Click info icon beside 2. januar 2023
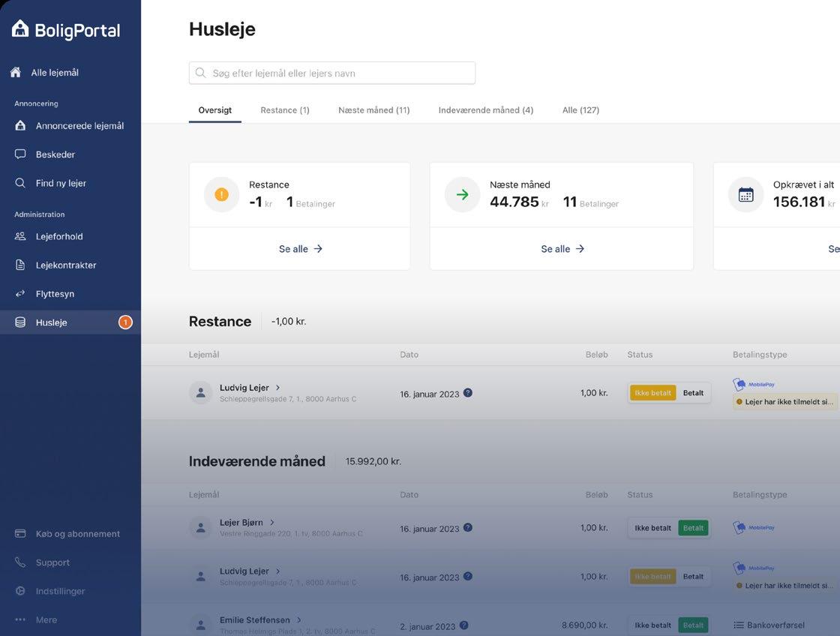The height and width of the screenshot is (636, 840). (x=464, y=625)
